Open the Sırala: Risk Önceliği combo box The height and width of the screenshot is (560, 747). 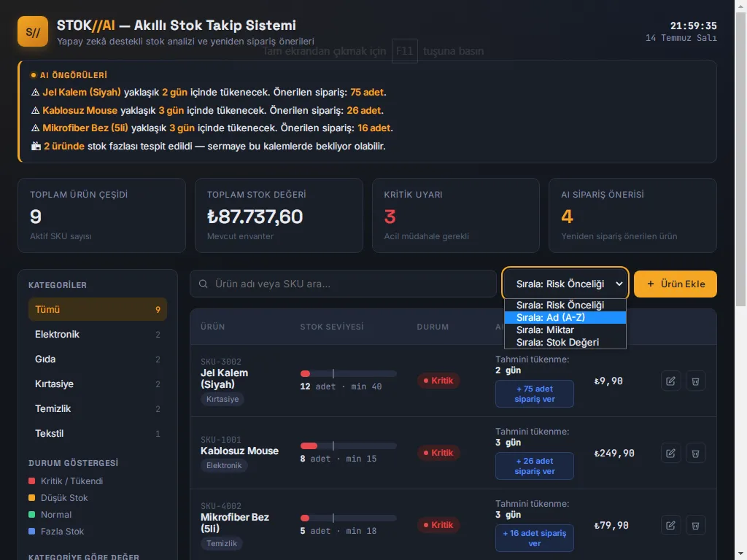(x=565, y=284)
